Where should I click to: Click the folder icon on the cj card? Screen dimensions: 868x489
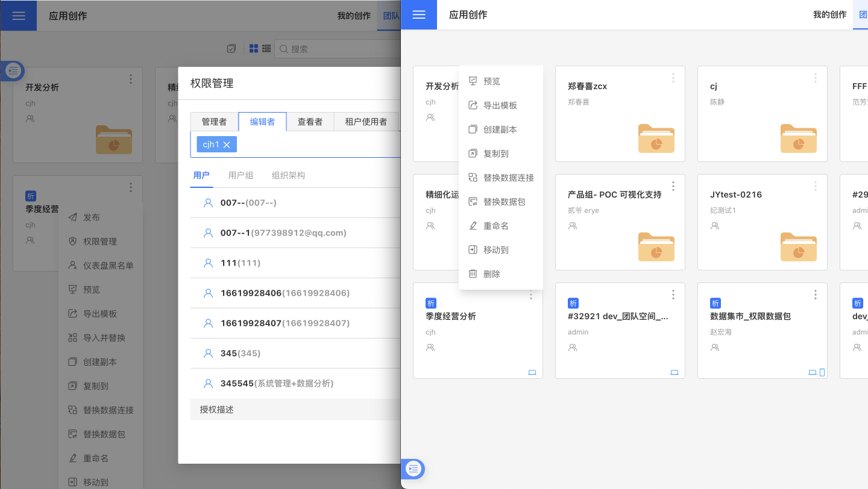tap(798, 138)
